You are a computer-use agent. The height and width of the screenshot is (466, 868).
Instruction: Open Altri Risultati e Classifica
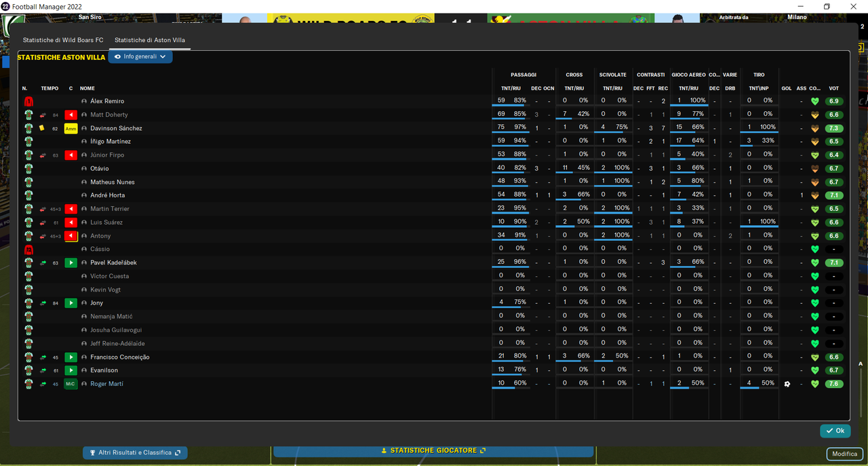click(x=135, y=452)
